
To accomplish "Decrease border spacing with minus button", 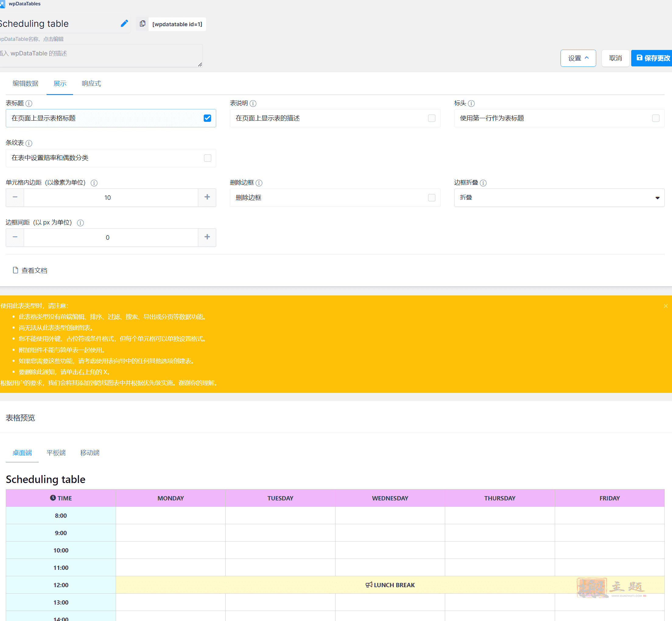I will click(15, 238).
